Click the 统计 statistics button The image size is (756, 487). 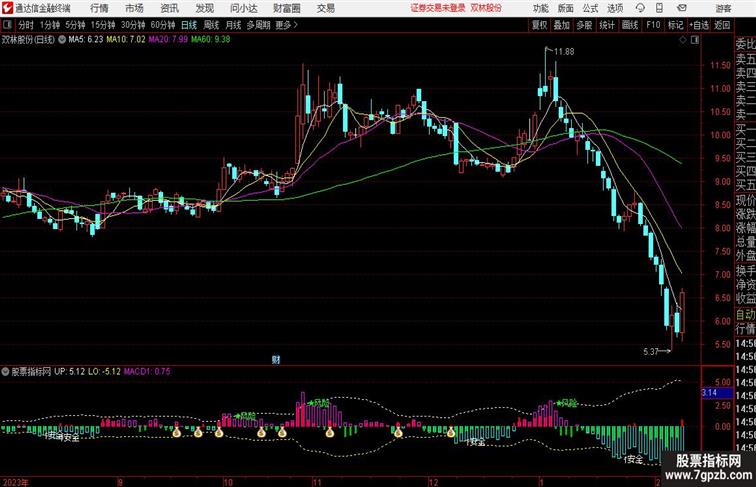(x=607, y=25)
